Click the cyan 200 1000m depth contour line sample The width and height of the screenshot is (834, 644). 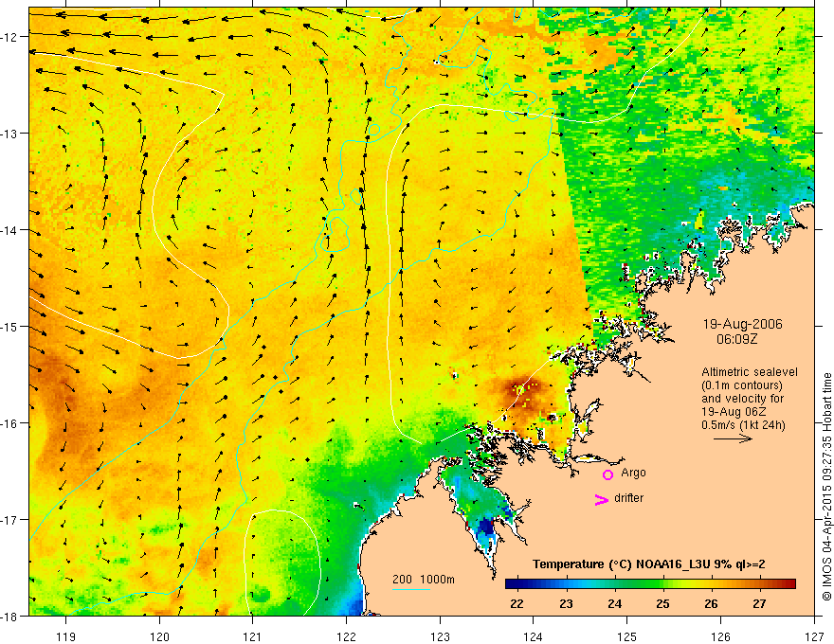(410, 589)
